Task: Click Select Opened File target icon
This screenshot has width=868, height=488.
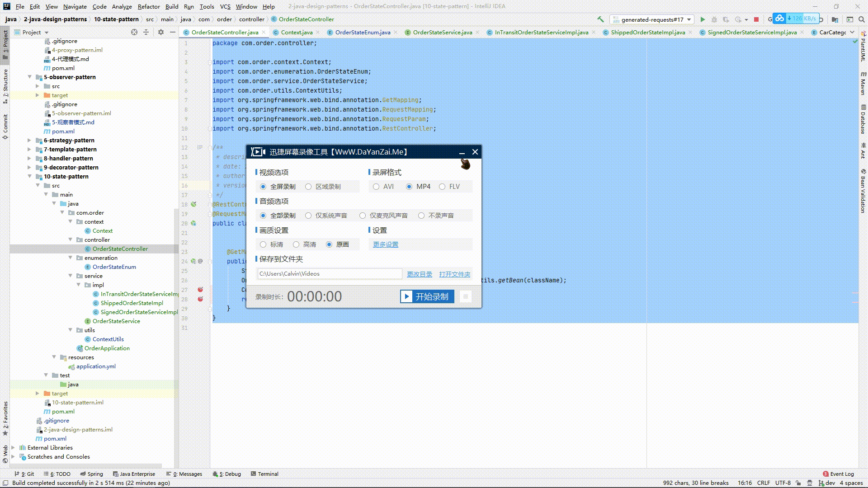Action: click(x=134, y=32)
